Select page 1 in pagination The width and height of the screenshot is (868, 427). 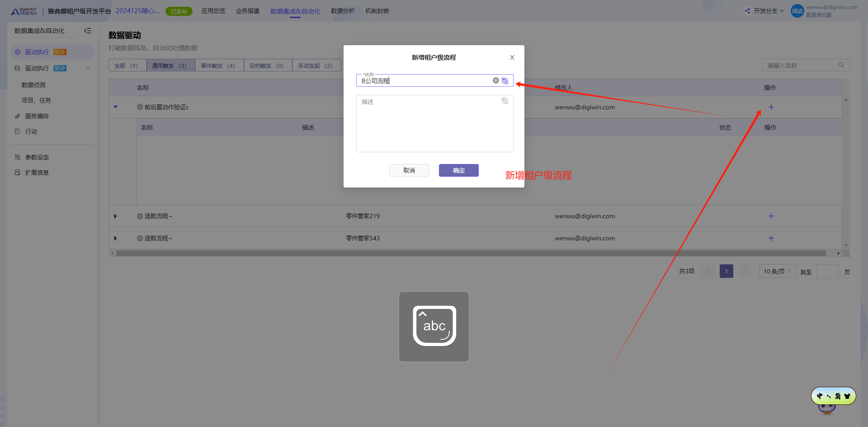(726, 271)
